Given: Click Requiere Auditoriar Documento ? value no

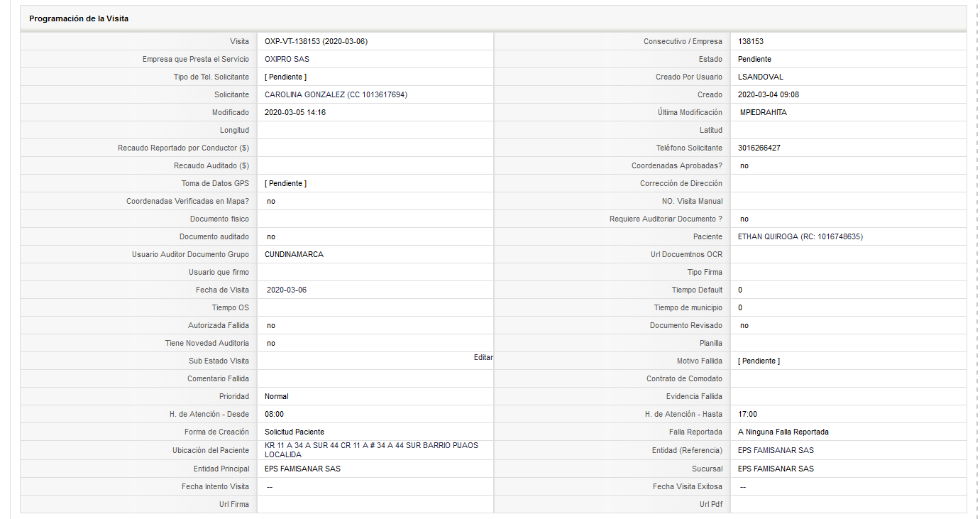Looking at the screenshot, I should [x=744, y=219].
